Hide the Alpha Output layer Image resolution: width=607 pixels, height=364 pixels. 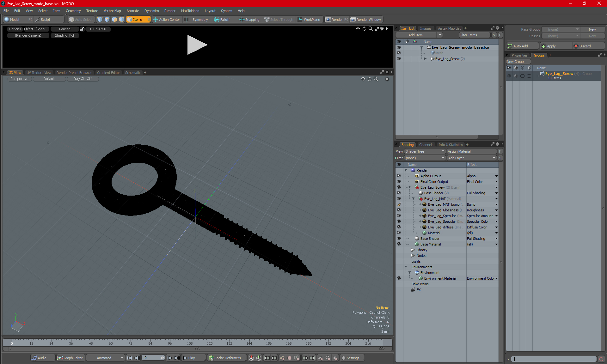point(399,176)
